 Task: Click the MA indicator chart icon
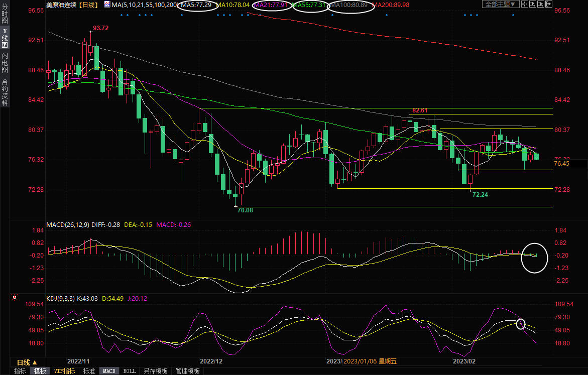coord(107,4)
